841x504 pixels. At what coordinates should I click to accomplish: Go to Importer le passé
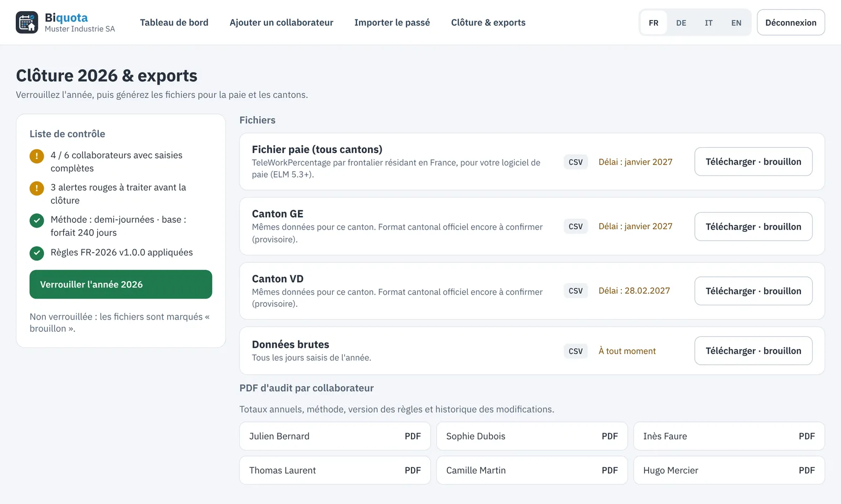click(x=392, y=23)
